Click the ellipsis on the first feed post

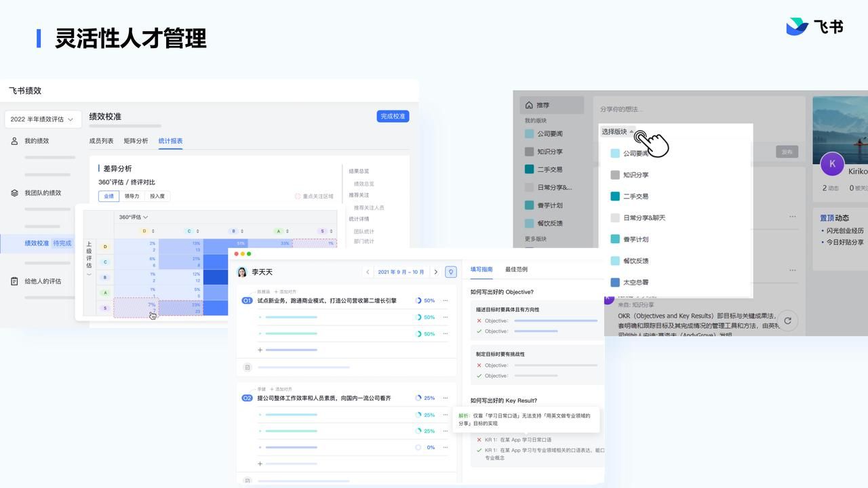tap(792, 217)
